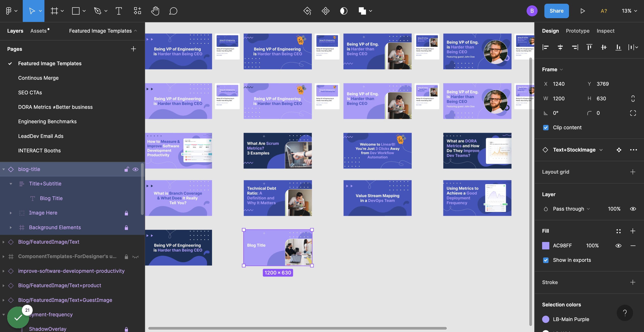Open the Fill styles four-dots icon
The image size is (644, 332).
click(x=619, y=231)
